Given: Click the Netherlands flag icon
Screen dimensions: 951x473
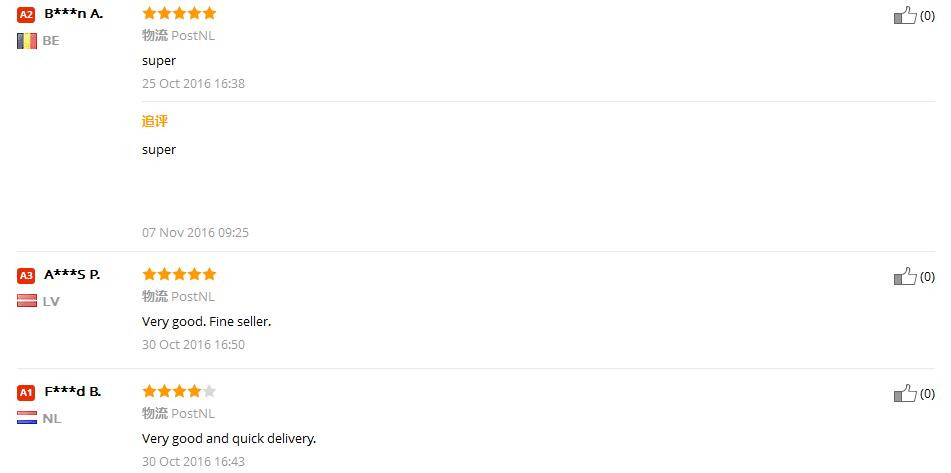Looking at the screenshot, I should tap(27, 418).
